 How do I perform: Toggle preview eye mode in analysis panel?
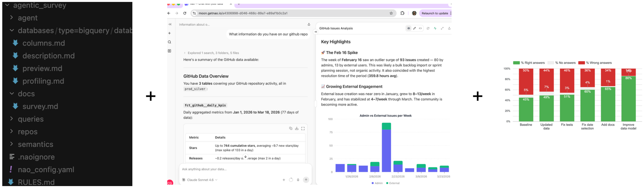pos(409,28)
